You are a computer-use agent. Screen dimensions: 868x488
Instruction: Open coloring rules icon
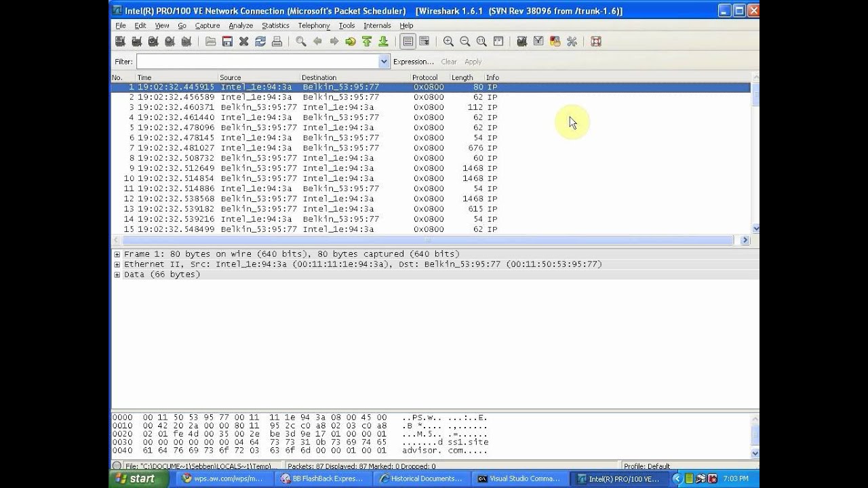point(555,41)
